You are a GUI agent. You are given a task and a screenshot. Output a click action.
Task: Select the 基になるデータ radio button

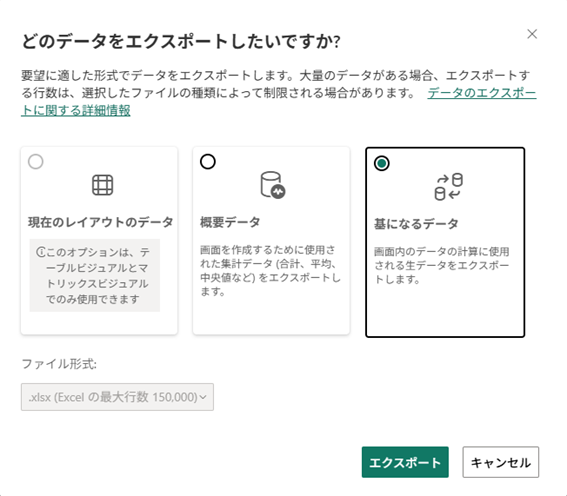point(382,163)
